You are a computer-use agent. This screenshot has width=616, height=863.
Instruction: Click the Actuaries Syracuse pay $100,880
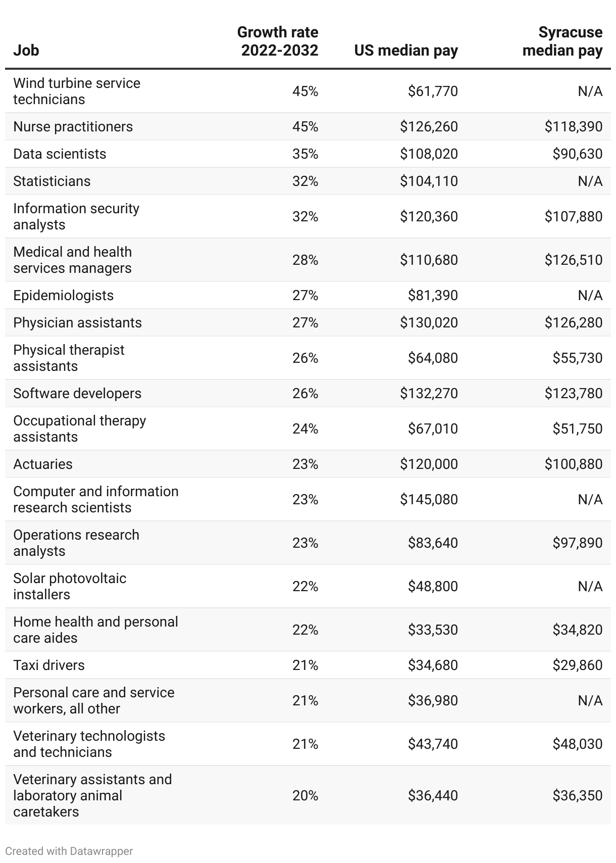click(x=573, y=464)
